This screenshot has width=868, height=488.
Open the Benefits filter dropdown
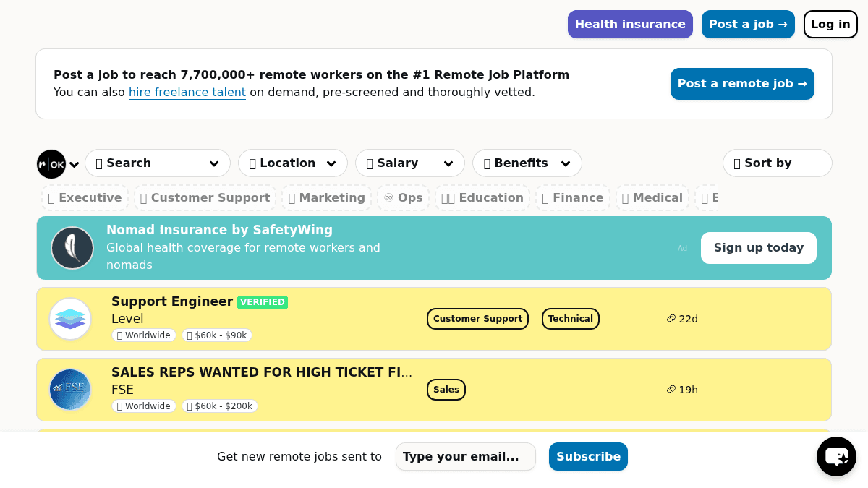[527, 163]
